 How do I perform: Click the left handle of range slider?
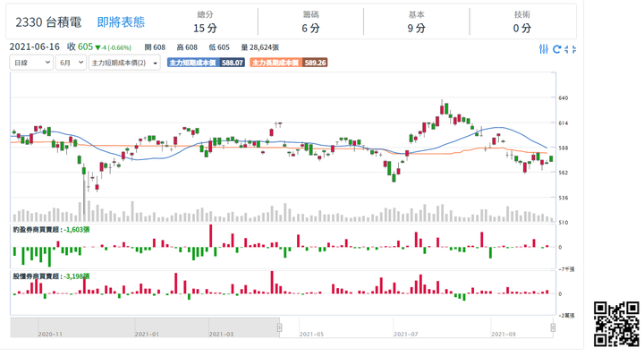280,327
